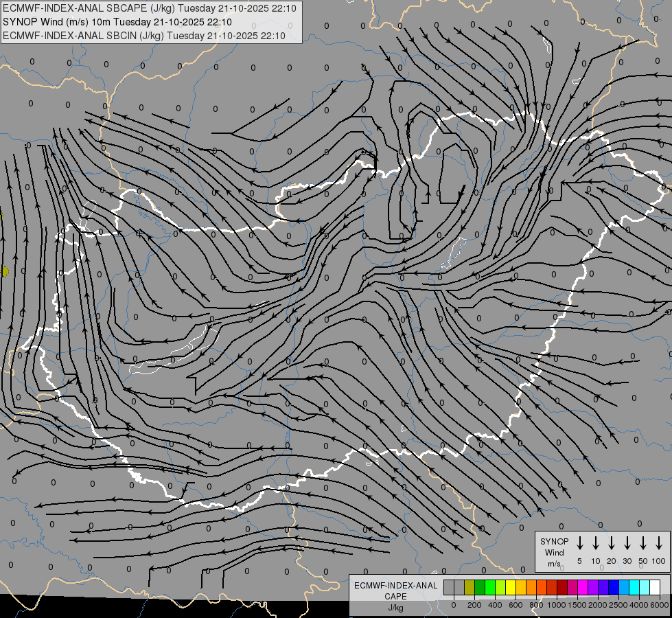Click the '1500' CAPE scale label

pos(577,605)
